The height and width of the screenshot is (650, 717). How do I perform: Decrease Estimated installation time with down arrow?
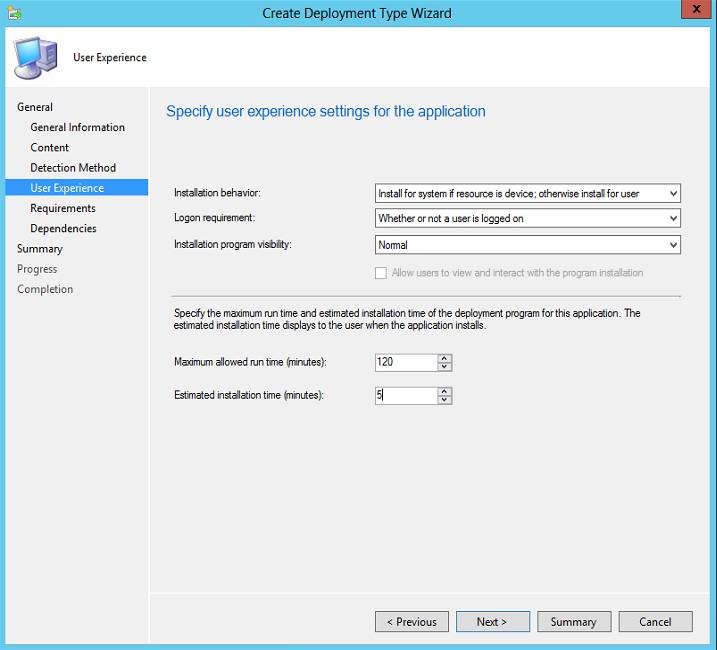[444, 399]
